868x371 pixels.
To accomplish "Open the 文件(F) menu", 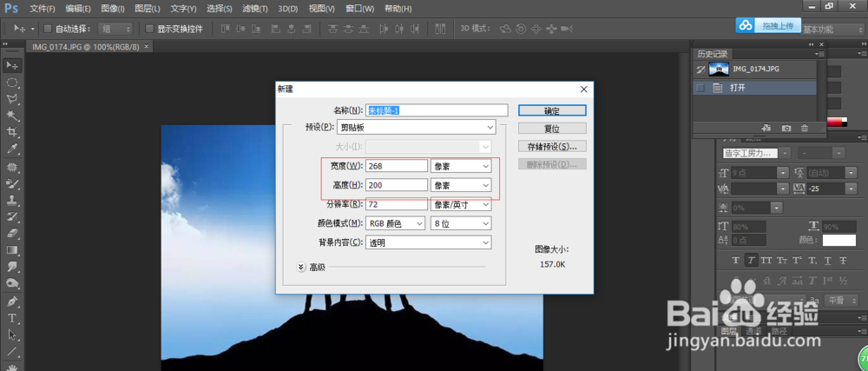I will tap(43, 9).
